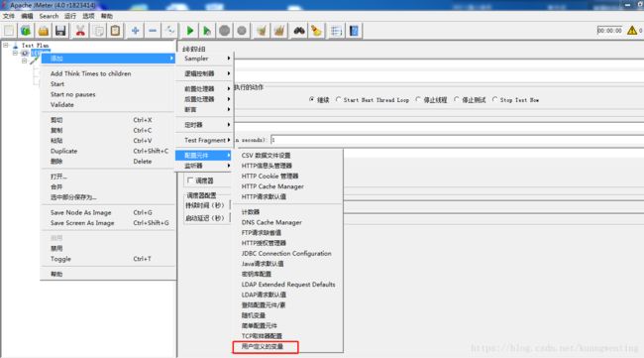Click the Stop test round icon

(224, 31)
